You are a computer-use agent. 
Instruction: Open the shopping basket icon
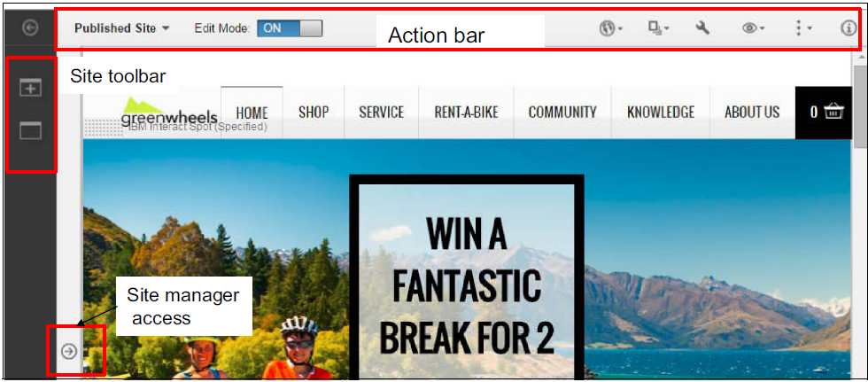point(833,112)
